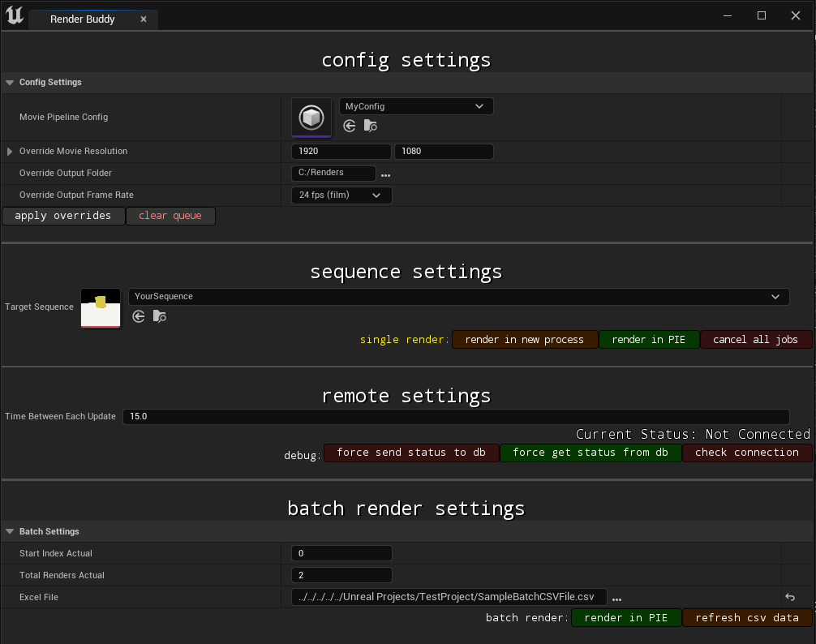Open the 24 fps (film) frame rate dropdown
This screenshot has height=644, width=816.
341,195
